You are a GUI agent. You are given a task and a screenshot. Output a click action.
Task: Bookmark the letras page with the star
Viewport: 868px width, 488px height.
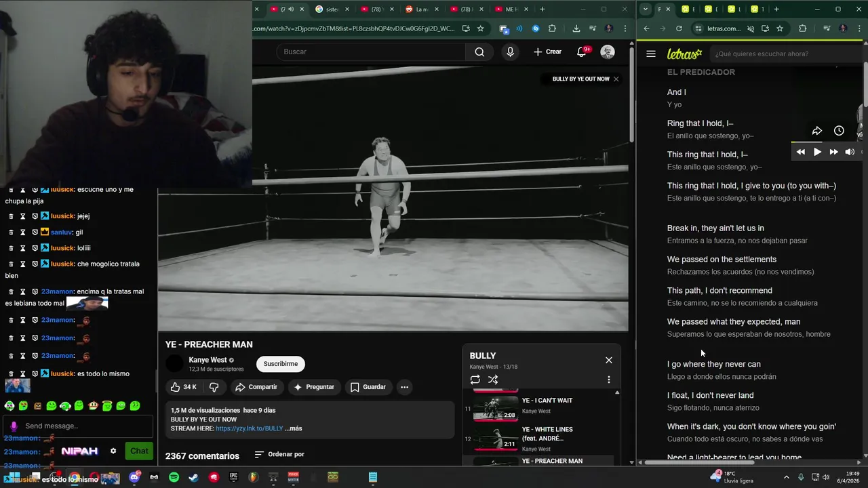(780, 28)
